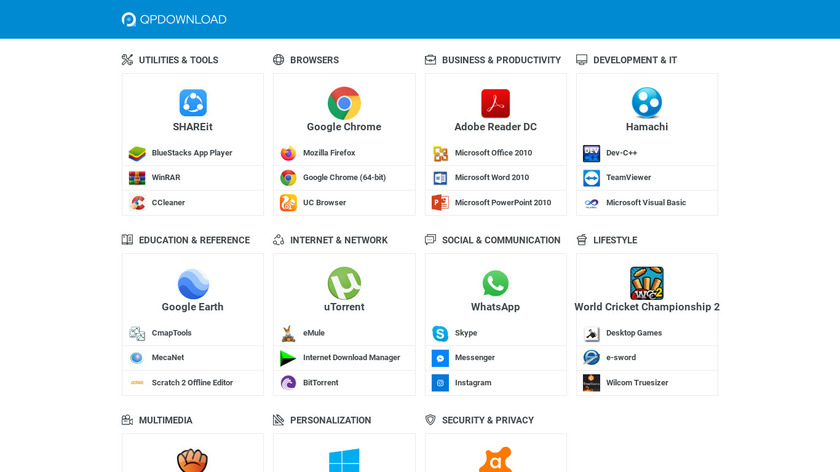Open the large Hamachi icon
This screenshot has width=840, height=472.
647,103
